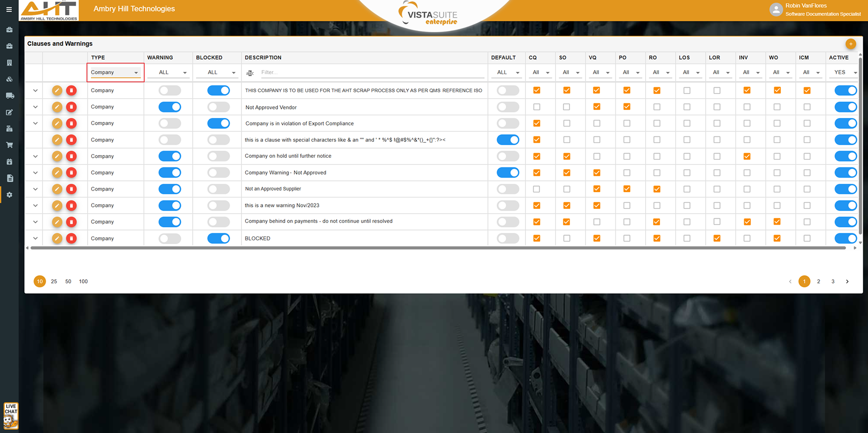The width and height of the screenshot is (868, 433).
Task: Open the Live Chat widget
Action: coord(11,415)
